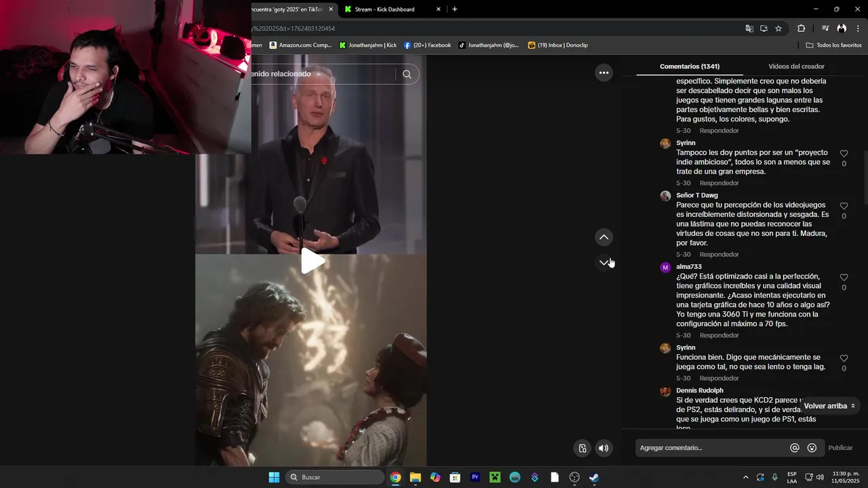Close the 'goty 2025' TikTok tab
The height and width of the screenshot is (488, 868).
click(x=331, y=9)
